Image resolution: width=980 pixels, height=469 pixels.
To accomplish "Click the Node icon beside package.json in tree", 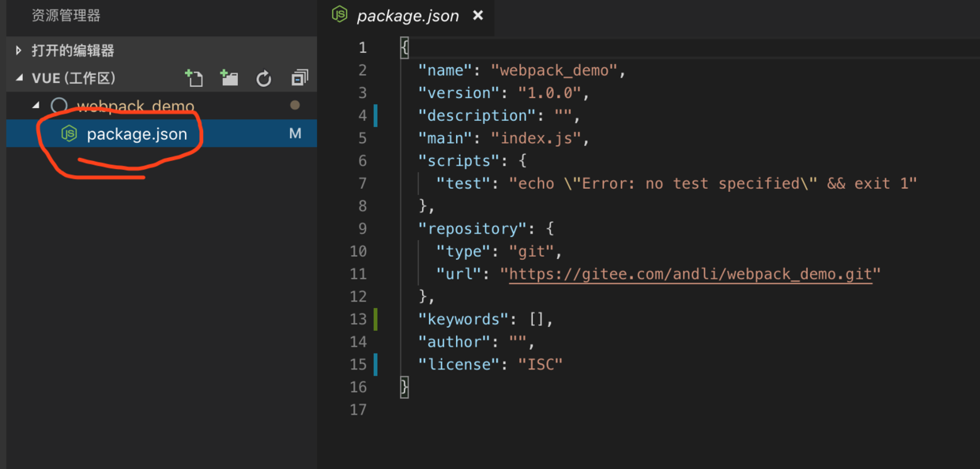I will click(70, 134).
